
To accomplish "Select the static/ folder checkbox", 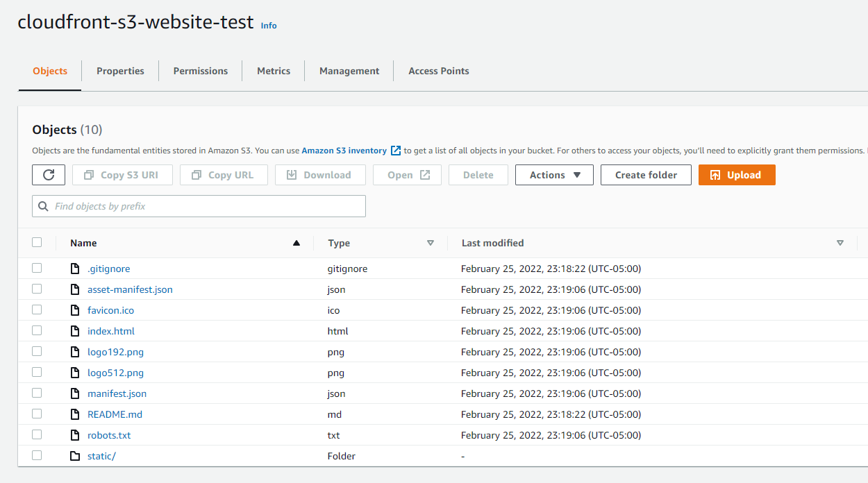I will pos(37,455).
